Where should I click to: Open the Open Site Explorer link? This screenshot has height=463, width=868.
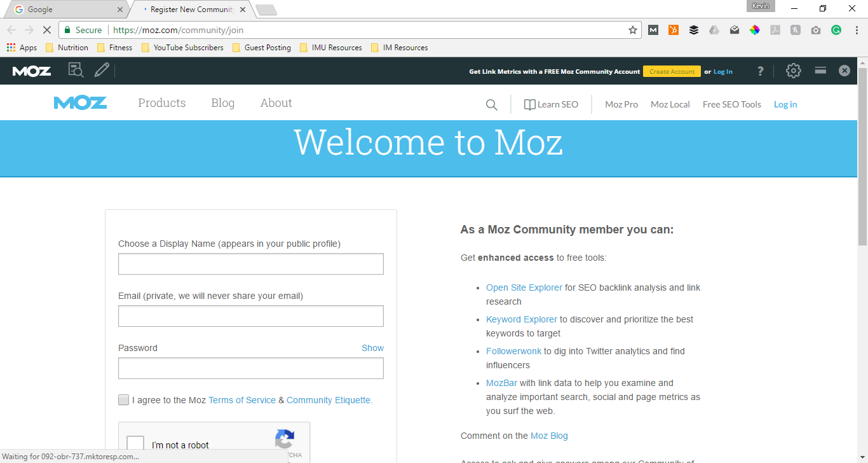click(524, 287)
